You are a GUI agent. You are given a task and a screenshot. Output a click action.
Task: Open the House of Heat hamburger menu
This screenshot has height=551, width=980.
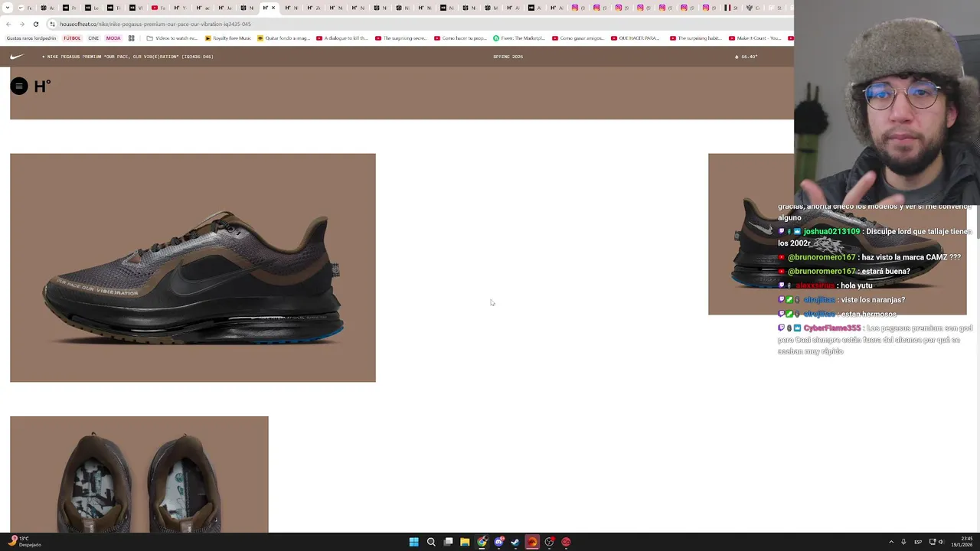(x=19, y=86)
